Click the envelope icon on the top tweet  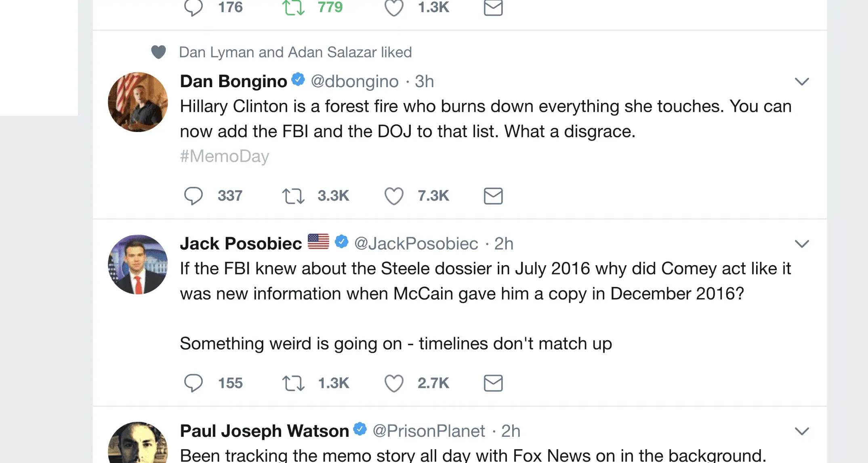493,8
